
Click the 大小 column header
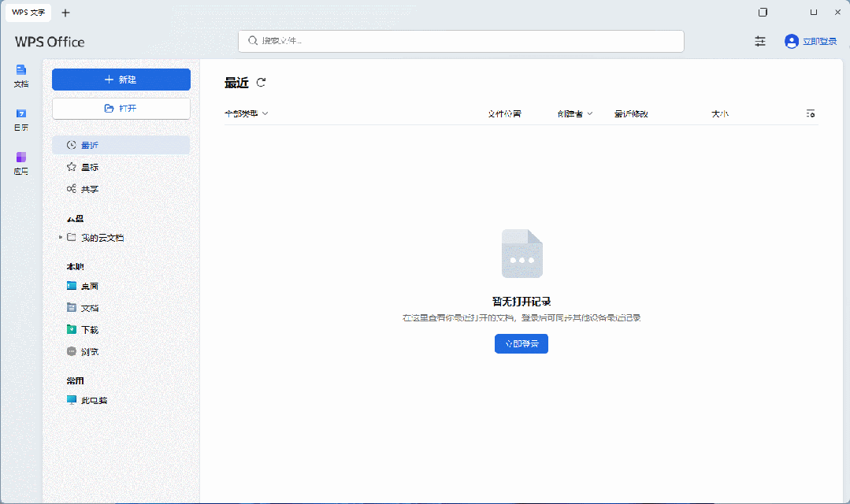[720, 114]
